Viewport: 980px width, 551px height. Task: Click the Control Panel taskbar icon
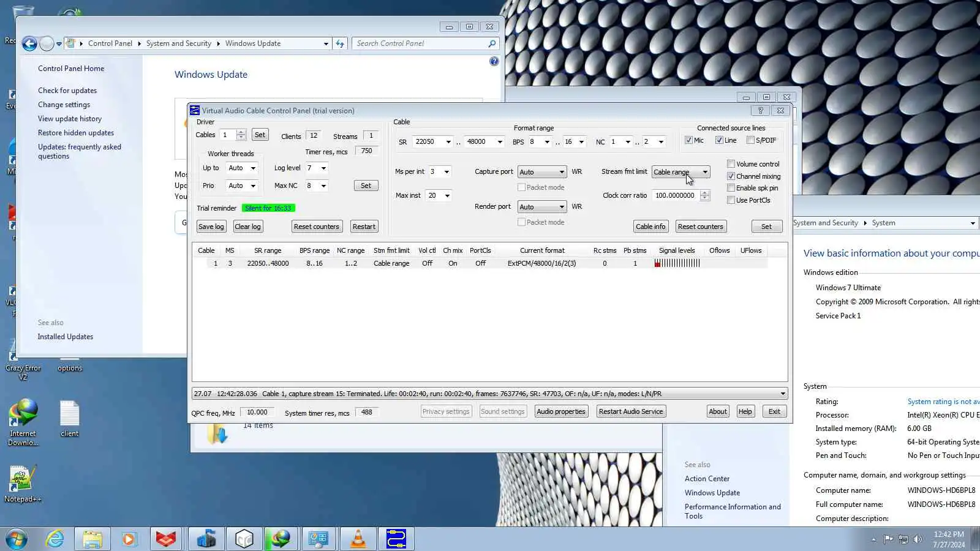click(x=319, y=539)
